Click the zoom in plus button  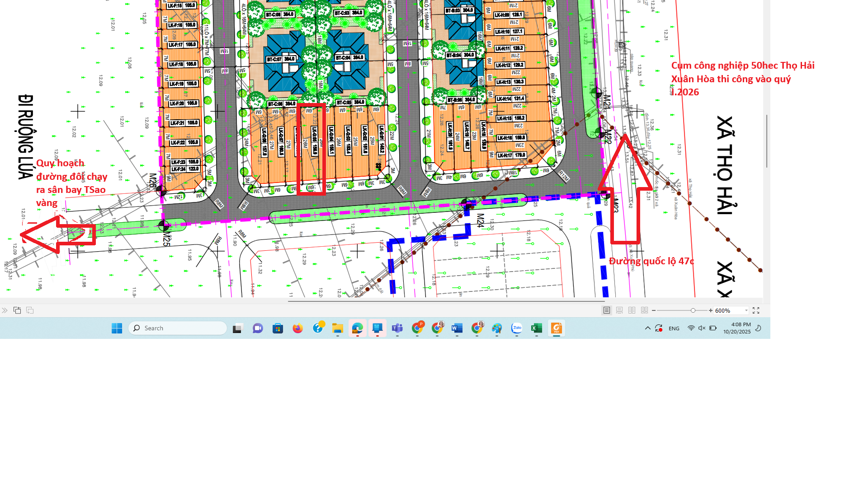(711, 310)
